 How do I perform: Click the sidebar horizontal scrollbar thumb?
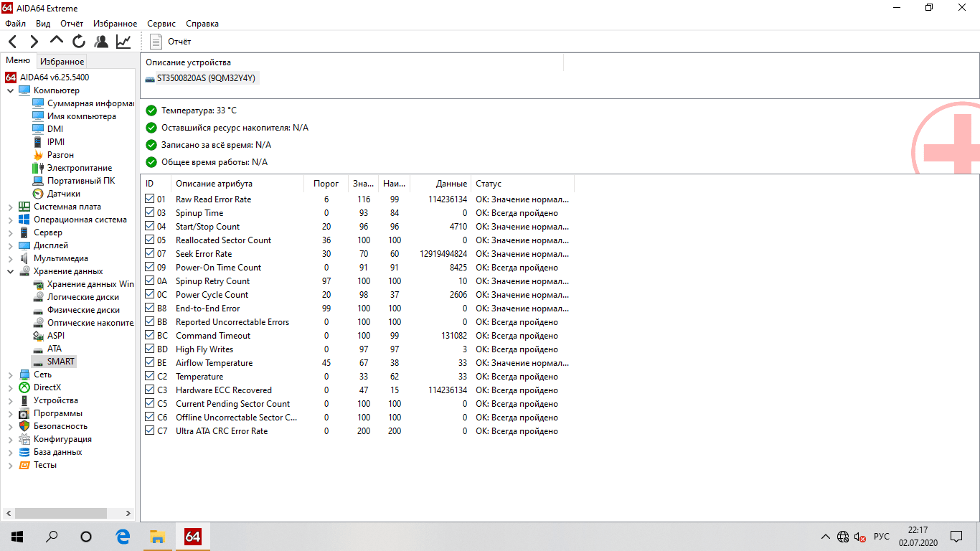[x=61, y=514]
